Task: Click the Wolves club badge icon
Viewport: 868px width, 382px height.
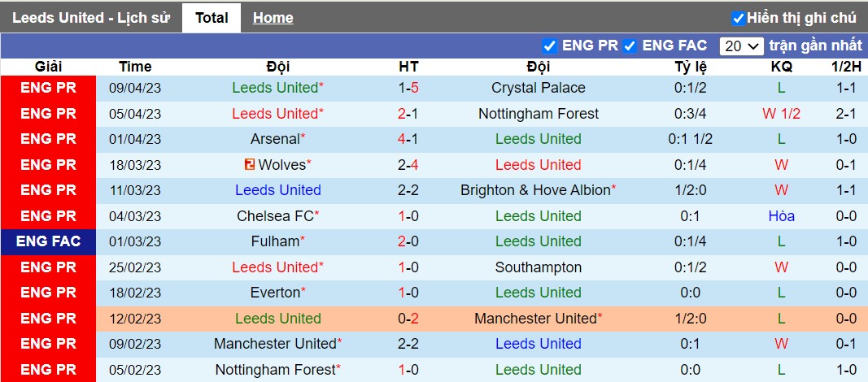Action: coord(250,165)
